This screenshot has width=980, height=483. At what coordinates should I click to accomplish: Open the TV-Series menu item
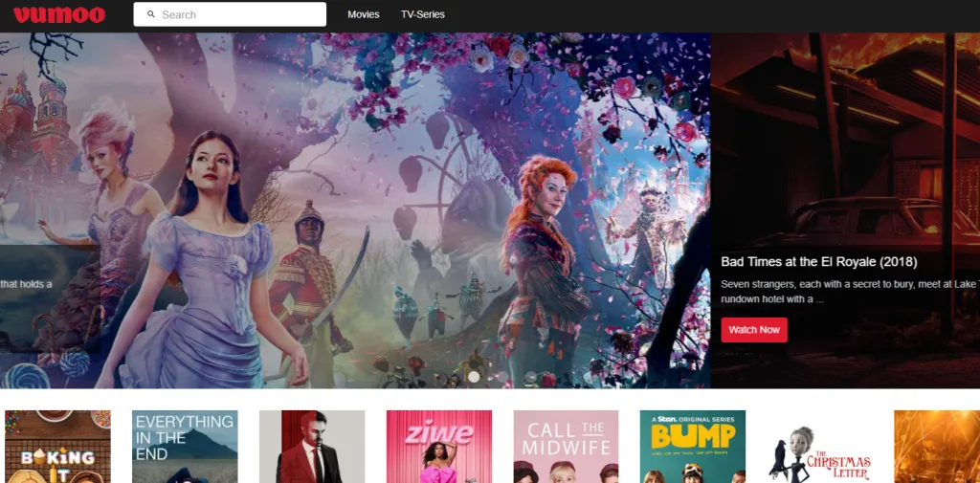(422, 14)
